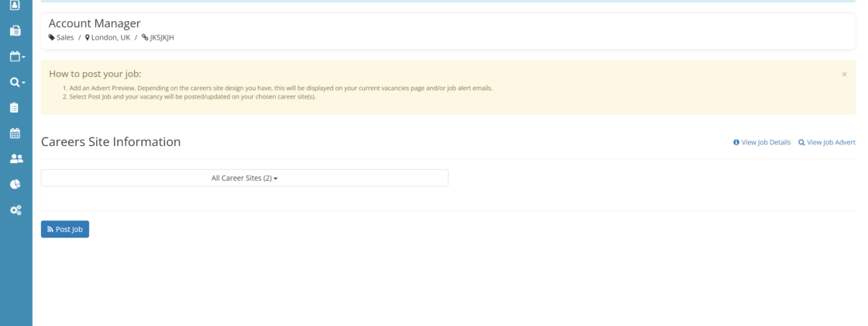The image size is (868, 326).
Task: Open the View Job Advert link
Action: (827, 143)
